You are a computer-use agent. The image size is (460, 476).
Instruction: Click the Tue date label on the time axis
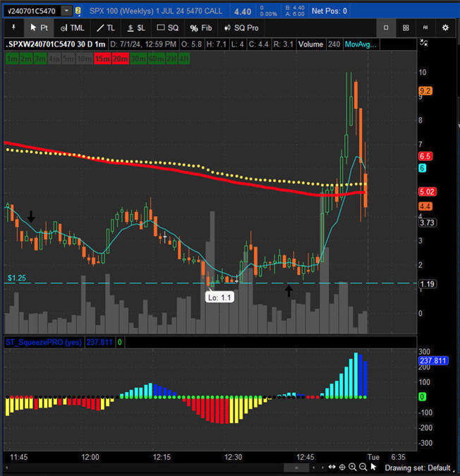pyautogui.click(x=373, y=457)
